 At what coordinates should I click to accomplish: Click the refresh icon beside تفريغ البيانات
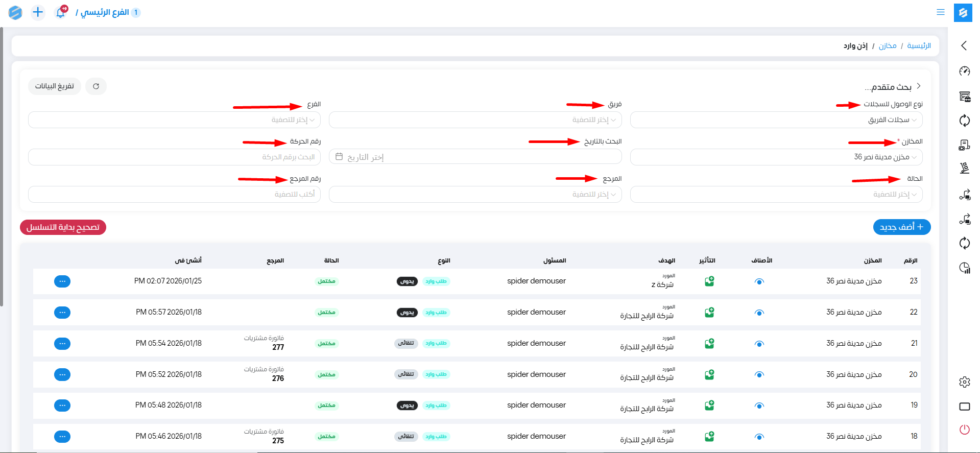coord(96,86)
